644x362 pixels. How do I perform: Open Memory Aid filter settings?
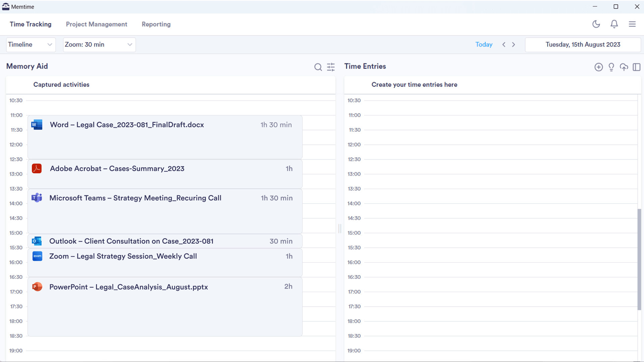(331, 67)
